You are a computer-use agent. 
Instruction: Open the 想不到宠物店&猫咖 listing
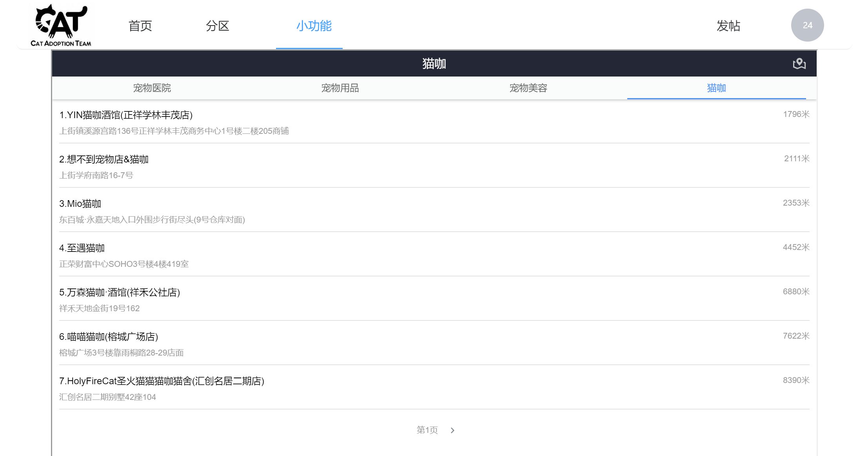(x=104, y=159)
